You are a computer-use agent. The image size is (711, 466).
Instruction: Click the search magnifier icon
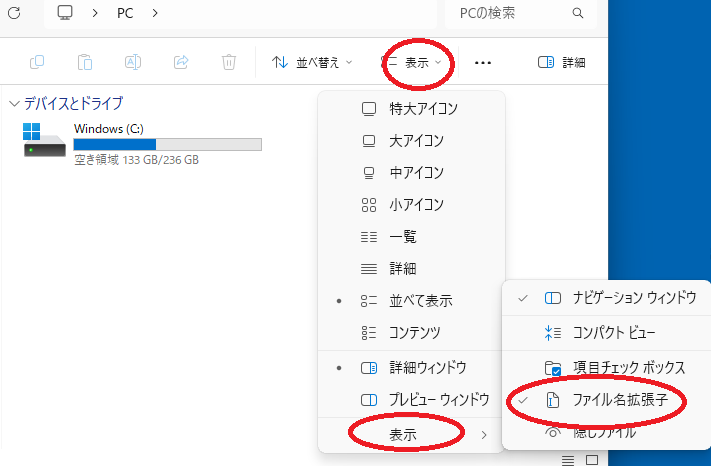coord(578,13)
